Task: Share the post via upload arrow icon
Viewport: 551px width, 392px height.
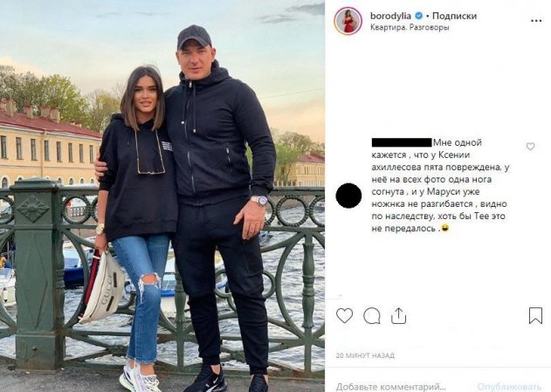Action: tap(398, 315)
